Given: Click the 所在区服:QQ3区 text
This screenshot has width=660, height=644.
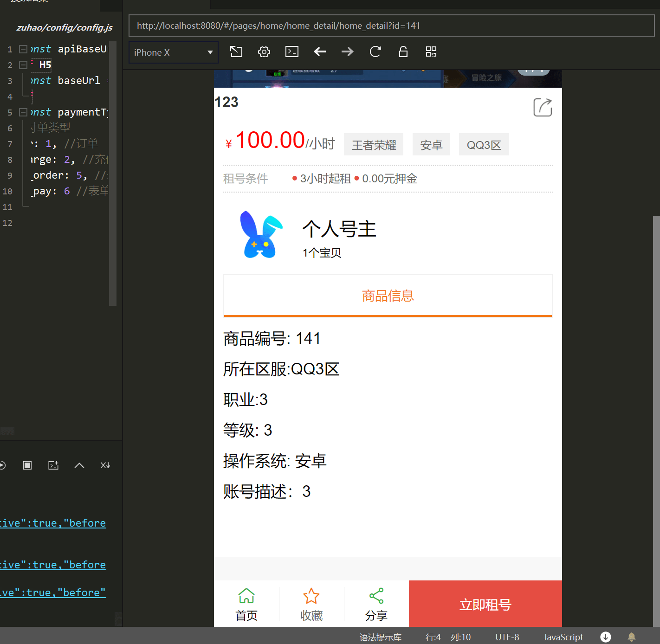Looking at the screenshot, I should 281,369.
